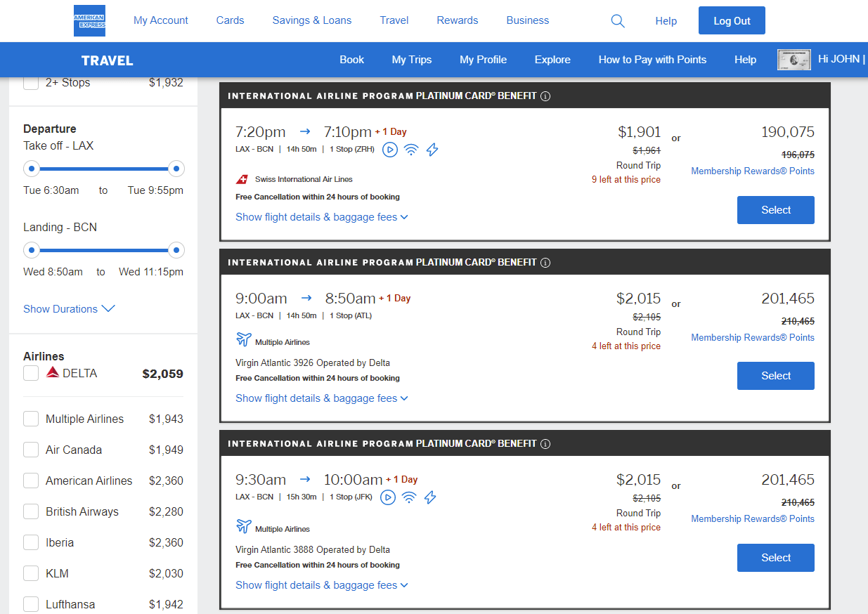Image resolution: width=868 pixels, height=614 pixels.
Task: Click the Wi-Fi icon on 9:30am flight
Action: pyautogui.click(x=409, y=497)
